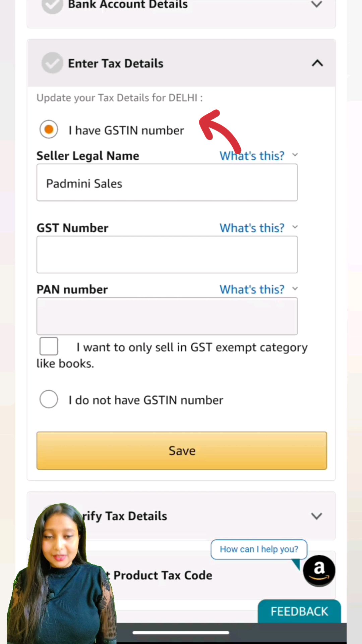Viewport: 362px width, 644px height.
Task: Open the FEEDBACK tab
Action: pyautogui.click(x=299, y=611)
